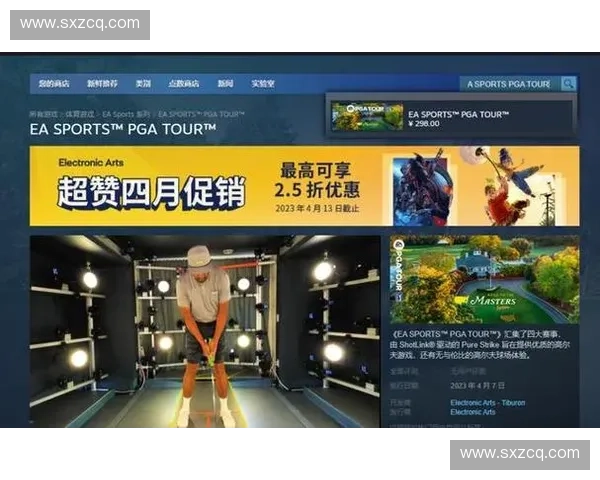Open the Tiburon developer link

click(514, 403)
